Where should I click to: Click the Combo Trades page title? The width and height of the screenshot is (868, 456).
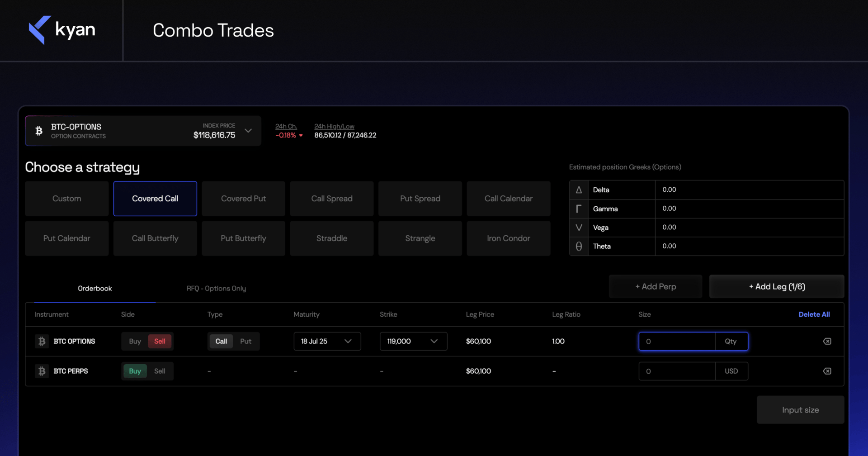pyautogui.click(x=213, y=30)
